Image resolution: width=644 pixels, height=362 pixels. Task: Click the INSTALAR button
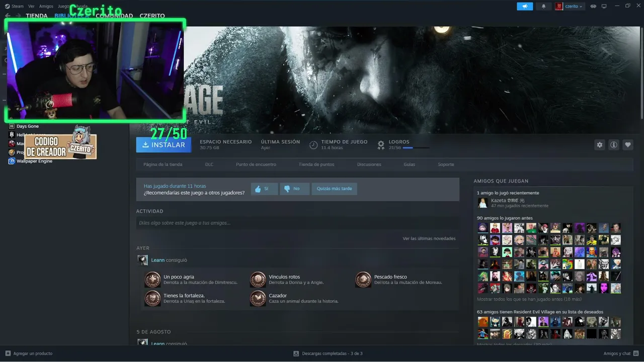pos(164,145)
